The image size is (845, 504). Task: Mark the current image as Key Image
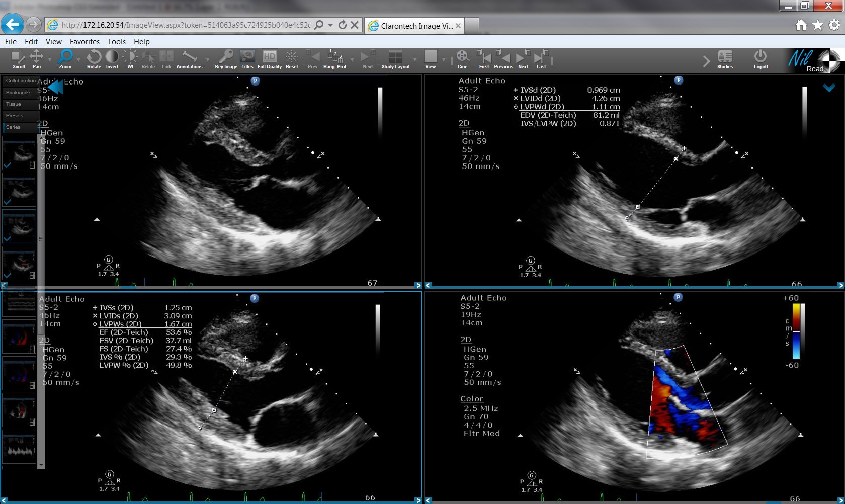[226, 59]
